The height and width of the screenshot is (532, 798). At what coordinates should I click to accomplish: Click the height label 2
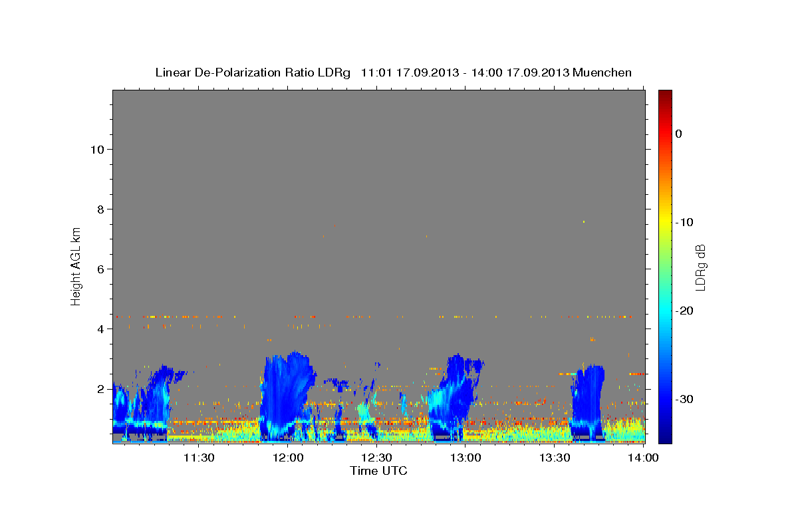pos(100,388)
